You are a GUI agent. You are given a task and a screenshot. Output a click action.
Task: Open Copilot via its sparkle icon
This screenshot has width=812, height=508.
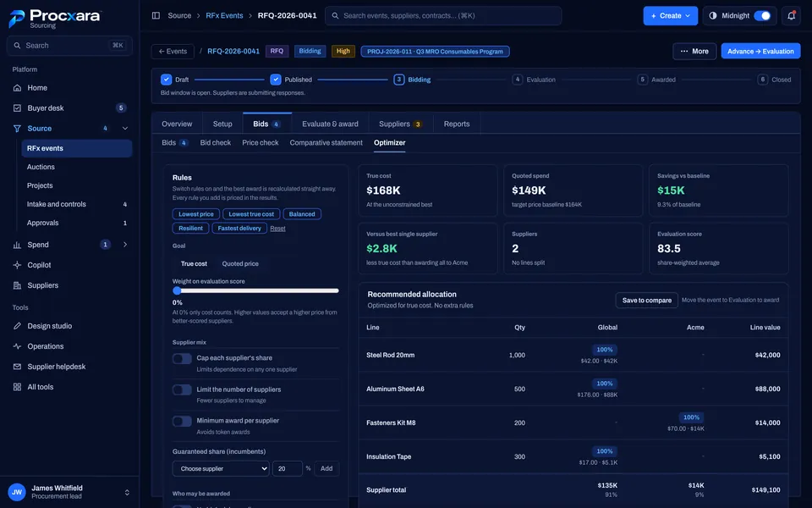tap(17, 265)
